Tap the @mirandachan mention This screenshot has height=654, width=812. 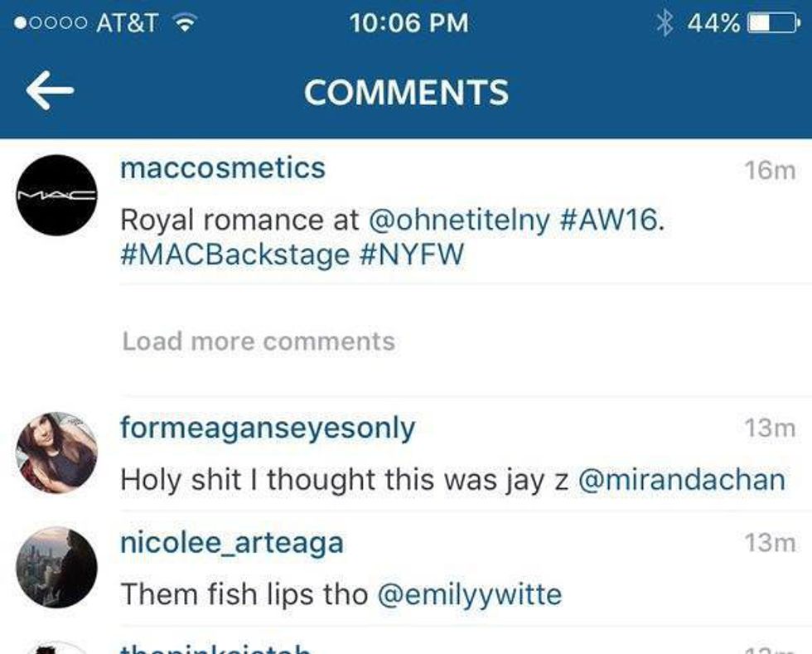680,479
